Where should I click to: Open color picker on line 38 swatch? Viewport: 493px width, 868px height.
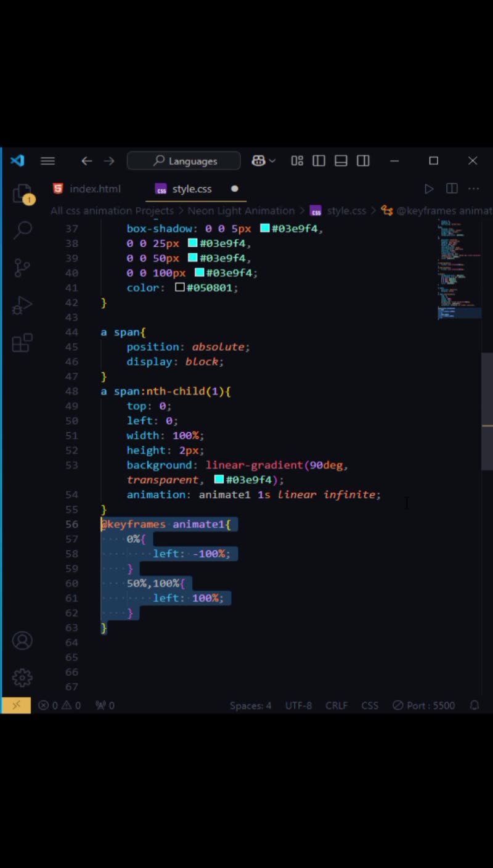point(192,243)
